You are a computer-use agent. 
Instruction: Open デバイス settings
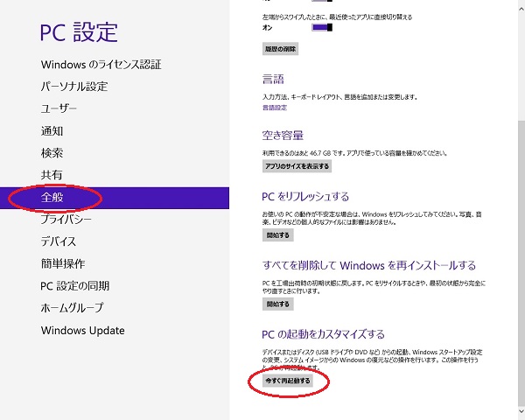(59, 241)
